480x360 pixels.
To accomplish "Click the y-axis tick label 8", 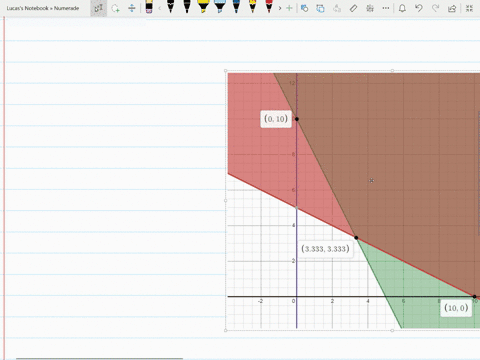I will pos(293,154).
